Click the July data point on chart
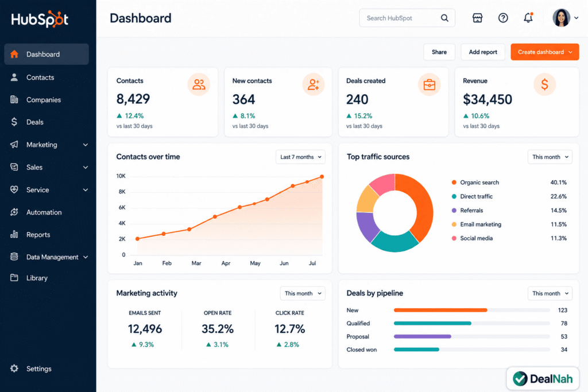This screenshot has height=392, width=588. (x=322, y=177)
